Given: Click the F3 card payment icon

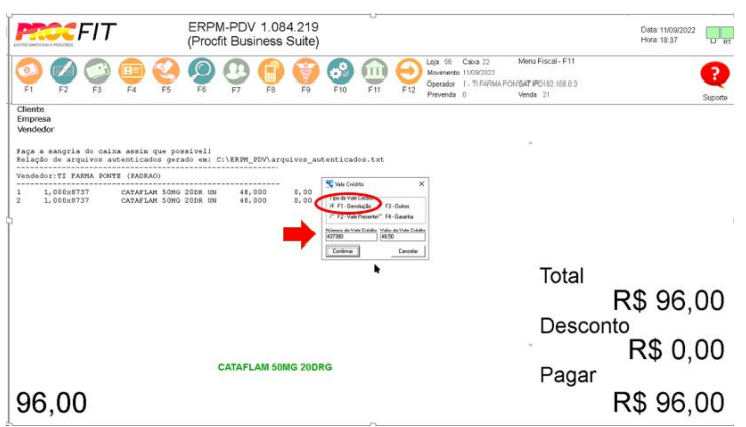Looking at the screenshot, I should click(97, 71).
